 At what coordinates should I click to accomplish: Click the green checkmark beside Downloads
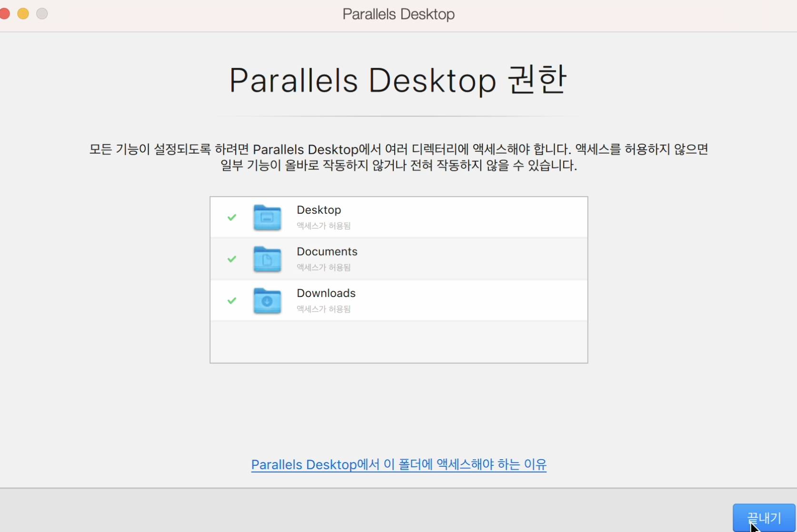[232, 301]
